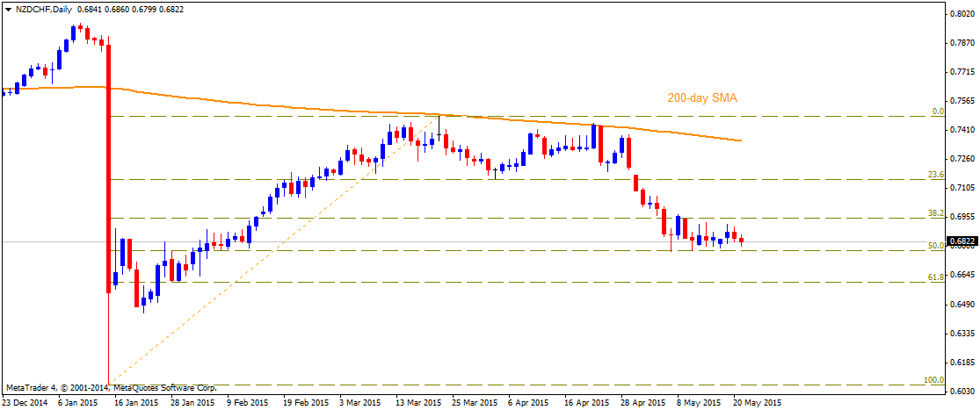Click the Fibonacci 100.0 level label
The width and height of the screenshot is (980, 410).
tap(934, 380)
